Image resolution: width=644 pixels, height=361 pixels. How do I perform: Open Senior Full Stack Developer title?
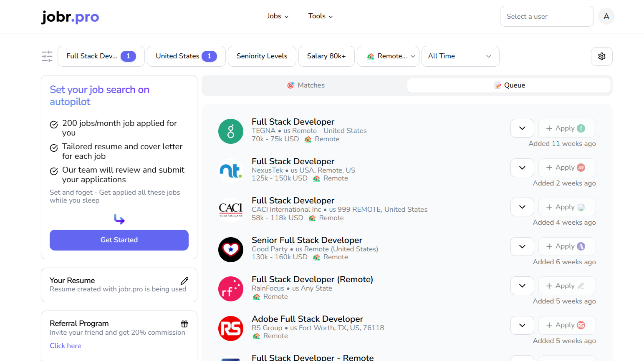(307, 240)
